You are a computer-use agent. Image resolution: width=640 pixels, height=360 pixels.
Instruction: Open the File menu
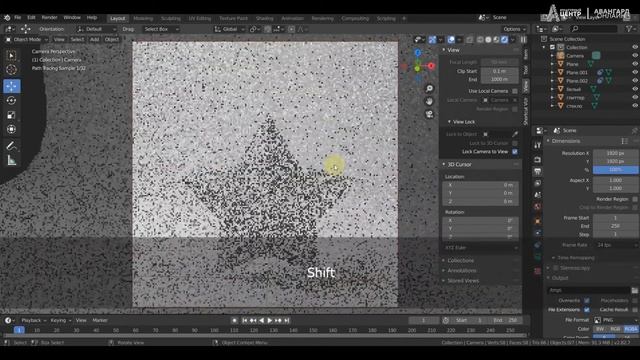point(17,18)
